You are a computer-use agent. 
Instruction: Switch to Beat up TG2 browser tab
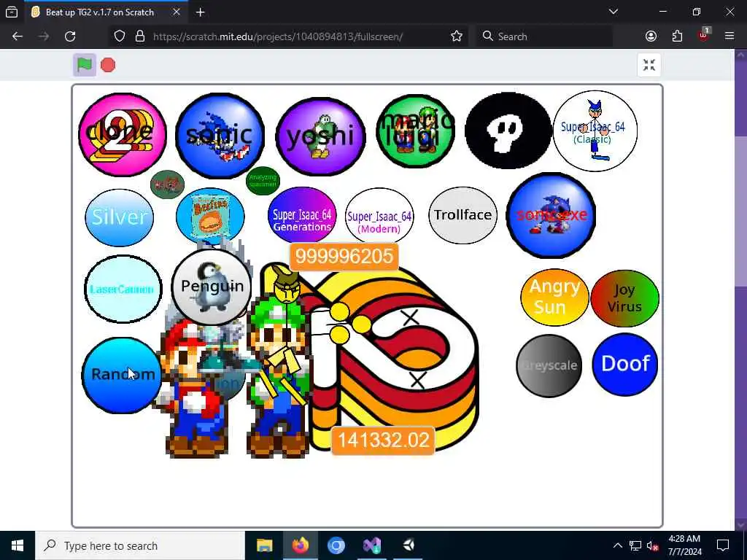pos(99,12)
